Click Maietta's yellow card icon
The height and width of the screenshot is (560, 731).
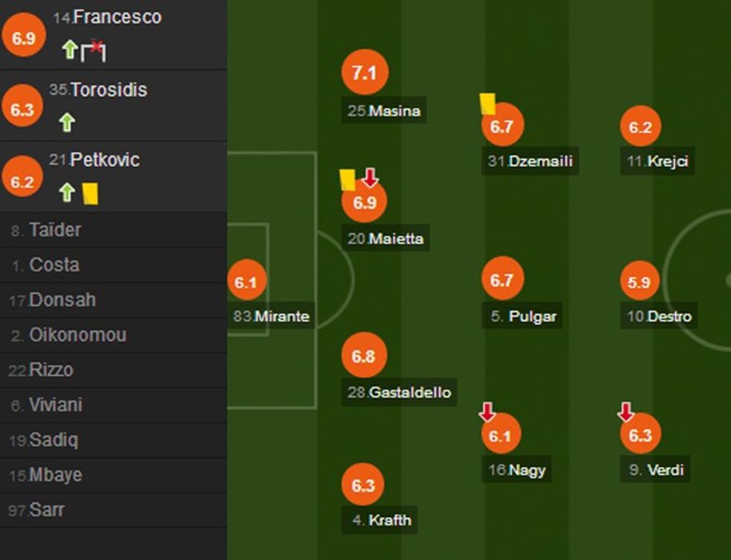(x=348, y=180)
